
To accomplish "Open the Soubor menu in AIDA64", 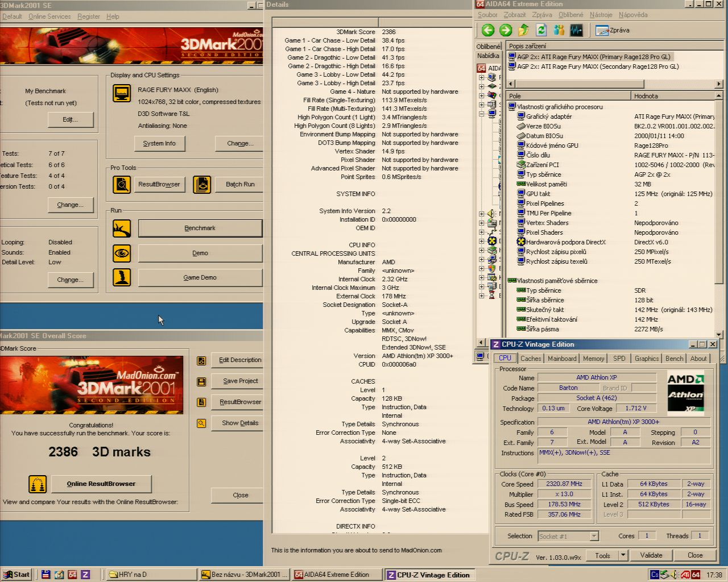I will tap(487, 15).
